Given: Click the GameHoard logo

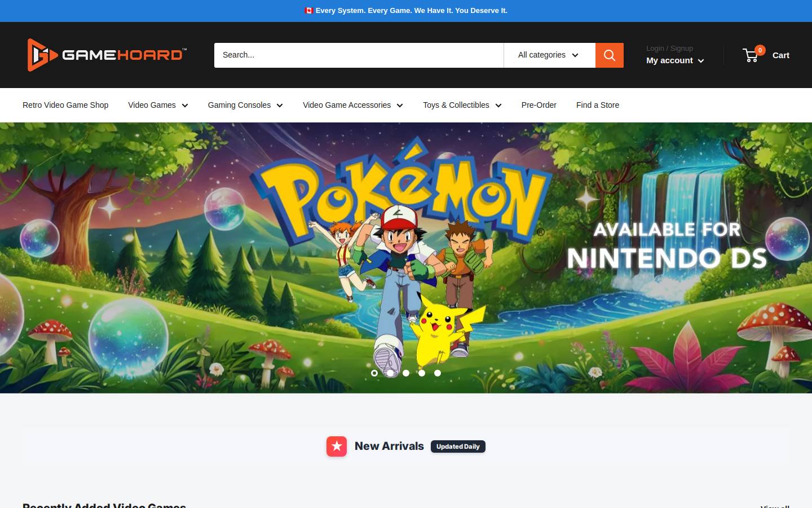Looking at the screenshot, I should tap(107, 55).
